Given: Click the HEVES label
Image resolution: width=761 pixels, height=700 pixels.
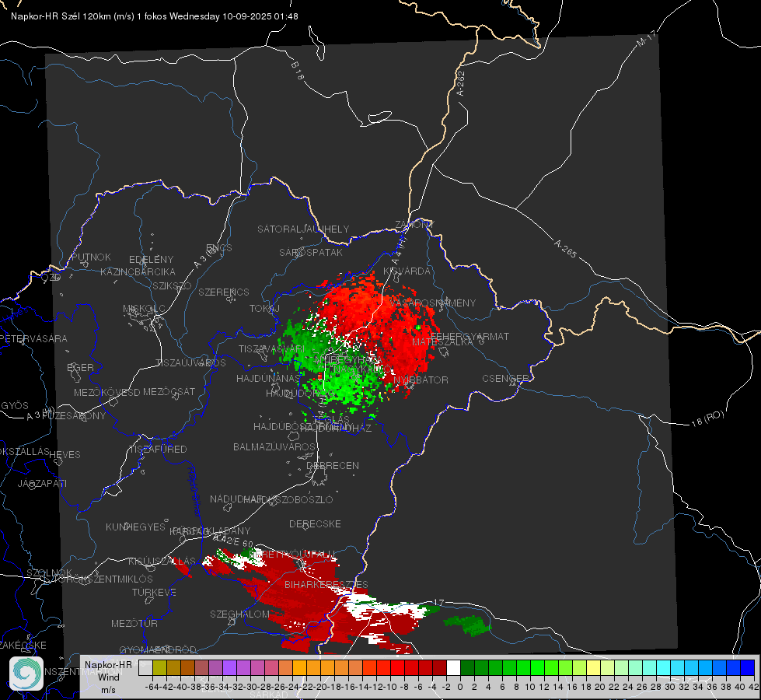Looking at the screenshot, I should tap(65, 455).
